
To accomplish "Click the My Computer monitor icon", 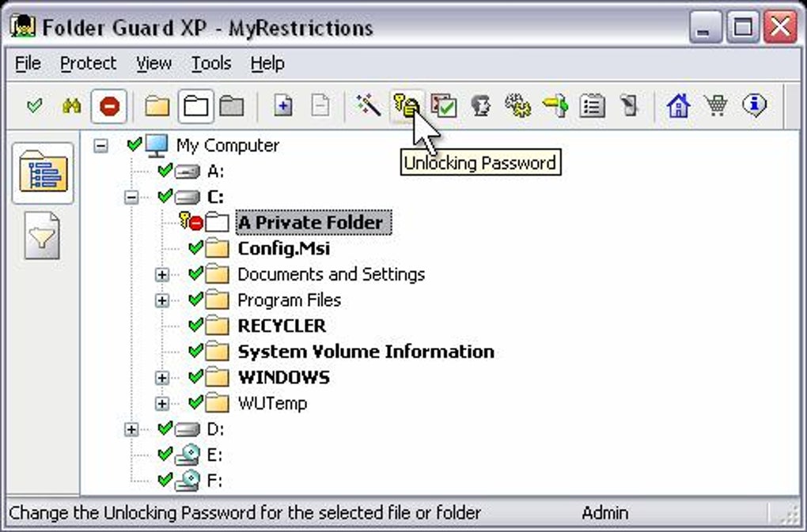I will (157, 145).
